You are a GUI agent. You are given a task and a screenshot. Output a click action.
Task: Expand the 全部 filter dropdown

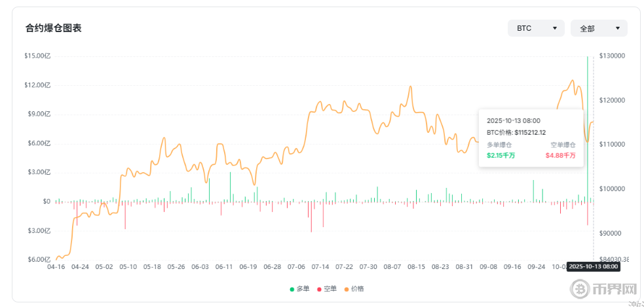[x=598, y=28]
